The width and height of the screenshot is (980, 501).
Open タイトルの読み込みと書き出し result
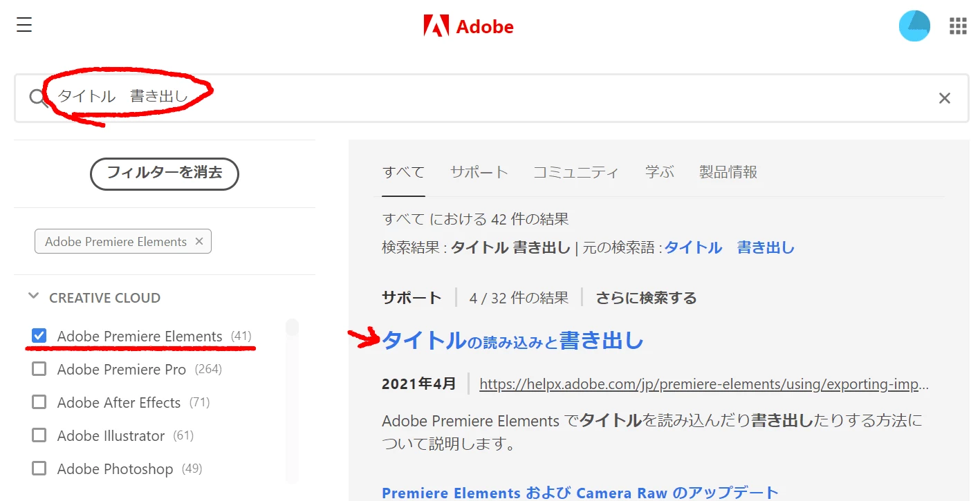tap(512, 340)
